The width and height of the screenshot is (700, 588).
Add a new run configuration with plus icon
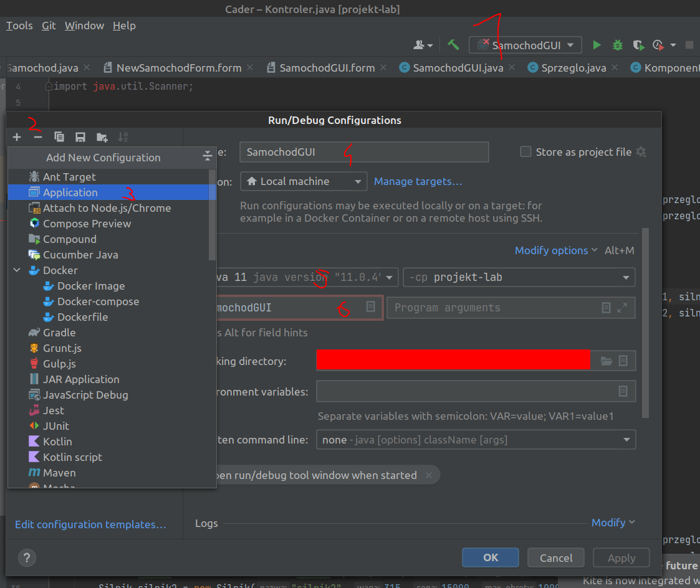pos(16,136)
